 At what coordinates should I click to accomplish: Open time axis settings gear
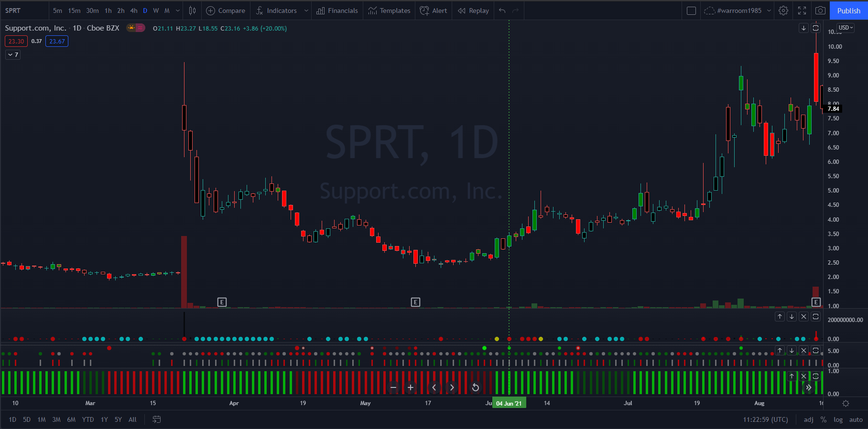click(x=846, y=404)
